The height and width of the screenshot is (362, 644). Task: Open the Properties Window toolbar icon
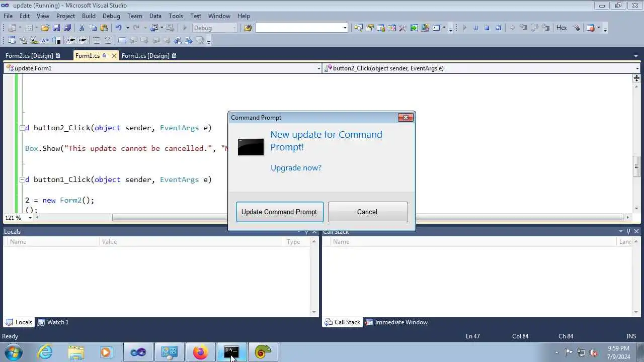[x=369, y=28]
